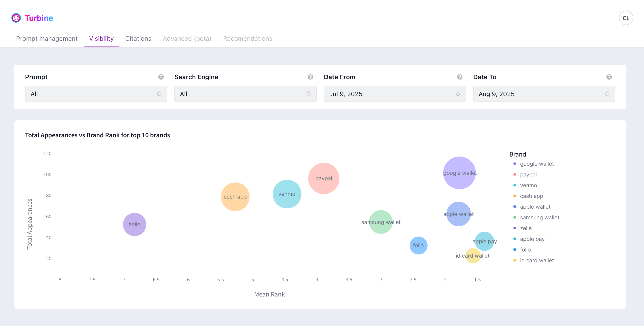Image resolution: width=644 pixels, height=326 pixels.
Task: Show help for the Date From filter
Action: (460, 77)
